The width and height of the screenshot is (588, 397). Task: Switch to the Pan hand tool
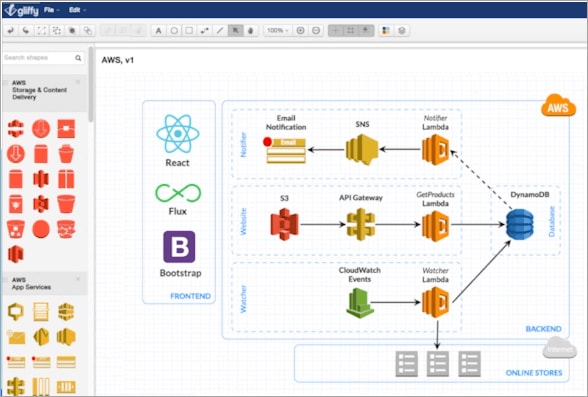251,31
